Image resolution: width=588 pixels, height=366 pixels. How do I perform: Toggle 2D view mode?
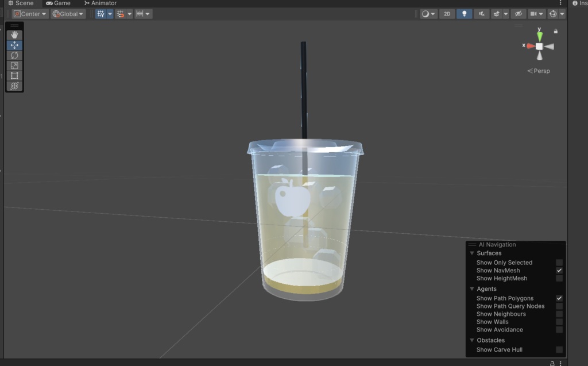tap(447, 14)
